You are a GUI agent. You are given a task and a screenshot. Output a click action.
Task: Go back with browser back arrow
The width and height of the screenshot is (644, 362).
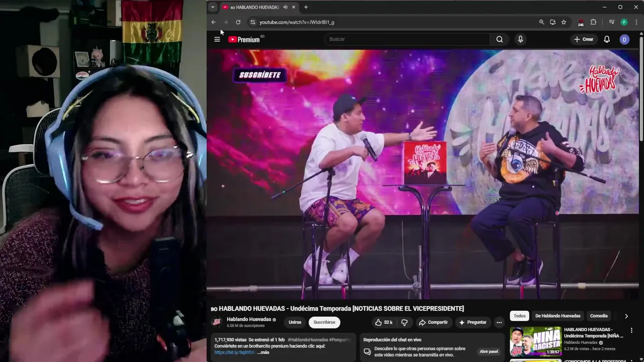tap(213, 22)
